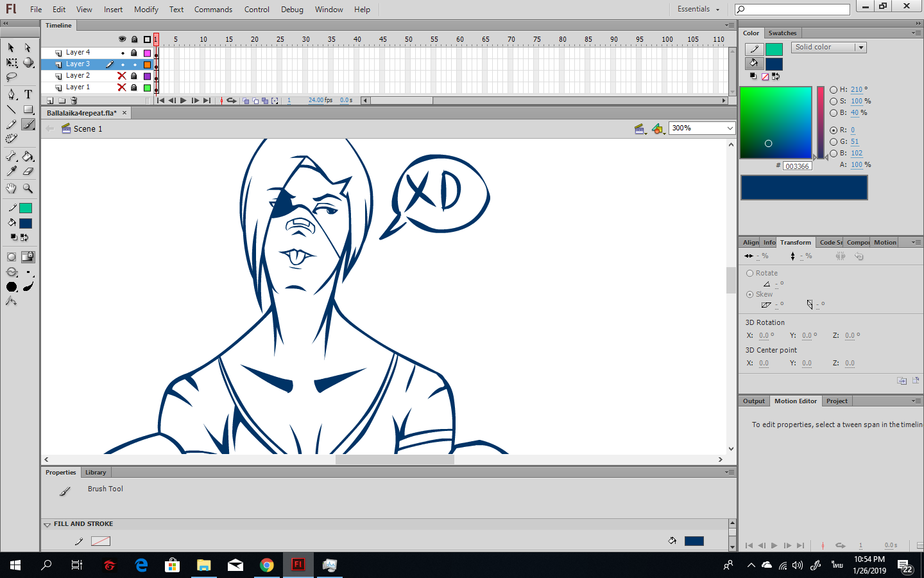
Task: Select the Rectangle tool
Action: [28, 109]
